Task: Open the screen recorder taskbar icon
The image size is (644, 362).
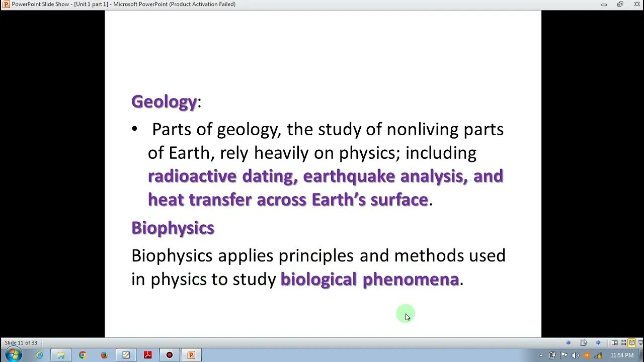Action: click(x=170, y=355)
